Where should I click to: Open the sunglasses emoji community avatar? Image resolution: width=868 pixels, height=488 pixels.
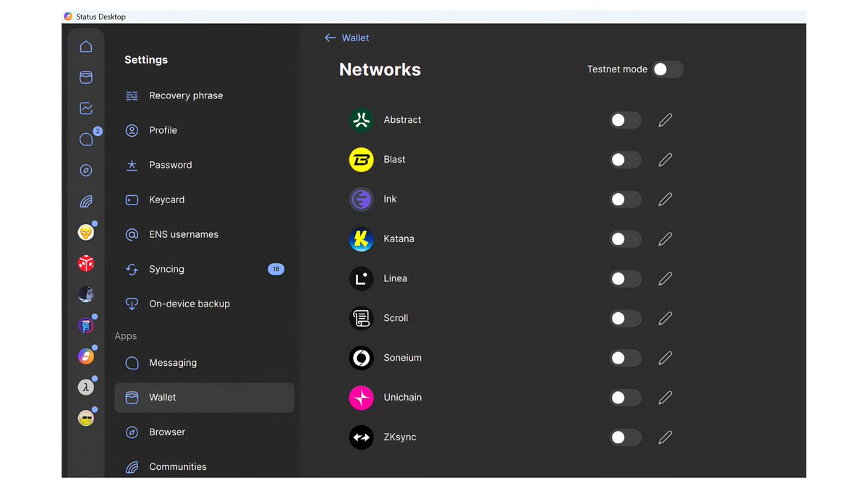[86, 418]
